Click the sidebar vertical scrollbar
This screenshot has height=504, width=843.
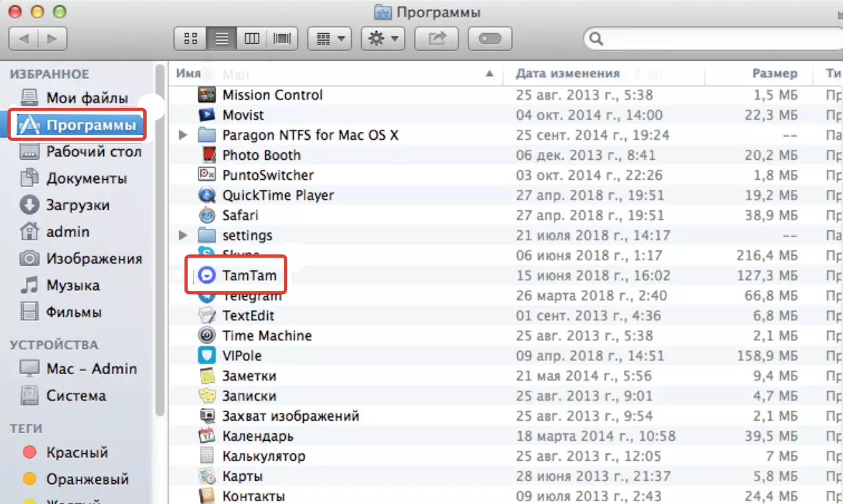pos(160,240)
